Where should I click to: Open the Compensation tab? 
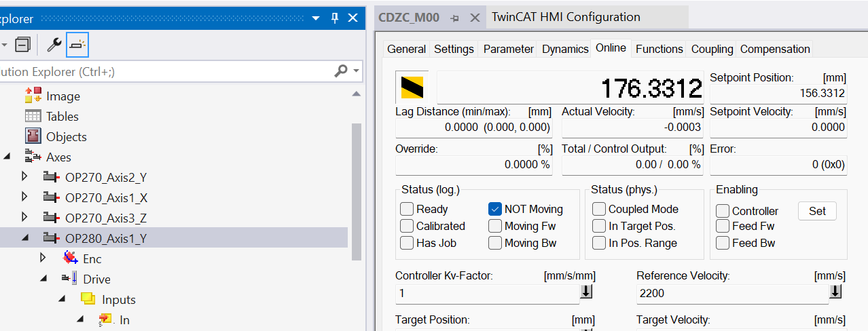pos(775,49)
